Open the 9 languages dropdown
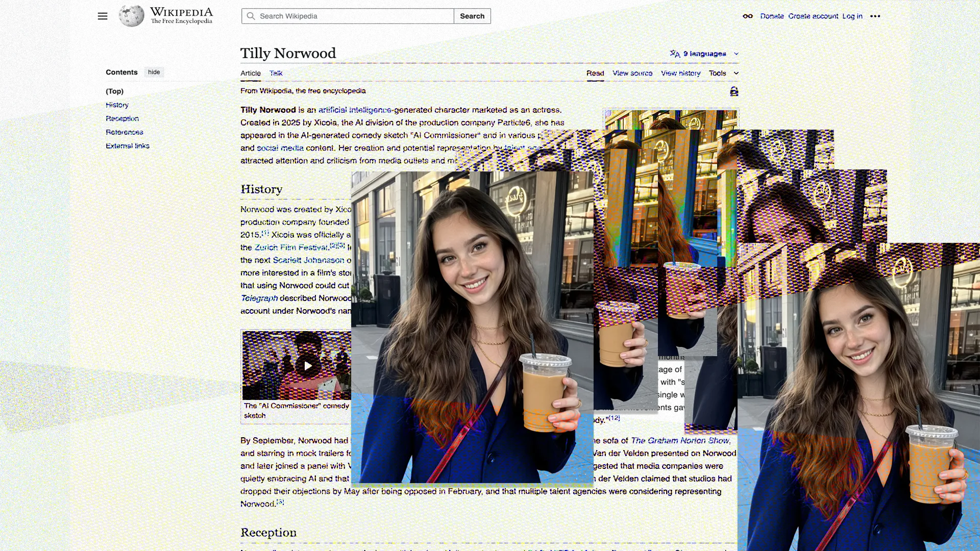 tap(704, 54)
